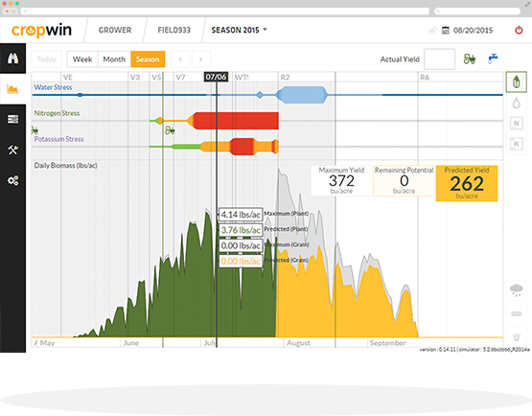This screenshot has height=416, width=532.
Task: Click the V7 growth stage label
Action: [180, 78]
